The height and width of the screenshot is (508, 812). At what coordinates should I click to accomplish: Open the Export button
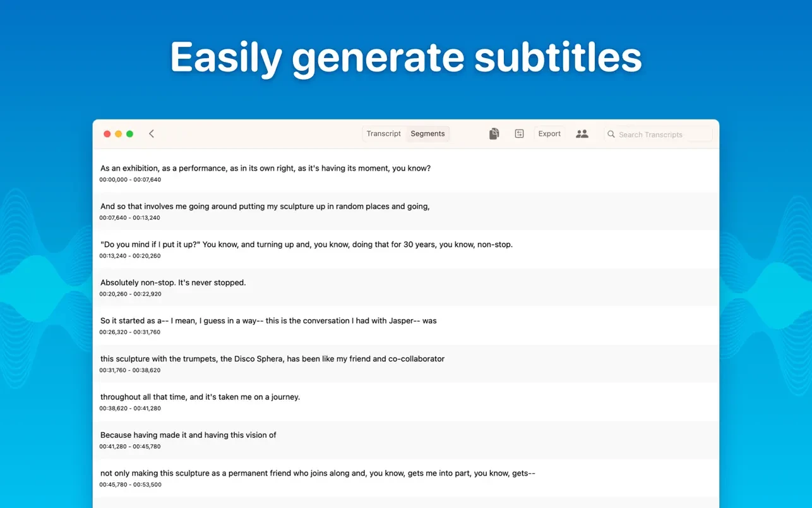549,134
